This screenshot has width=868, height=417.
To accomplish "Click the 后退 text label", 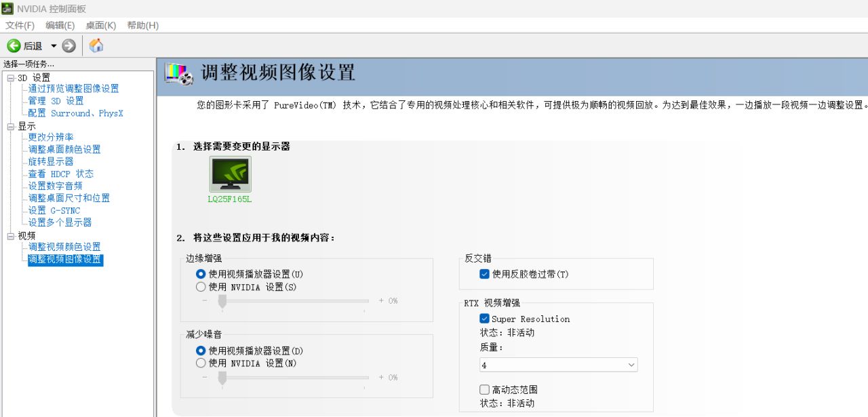I will click(x=33, y=46).
